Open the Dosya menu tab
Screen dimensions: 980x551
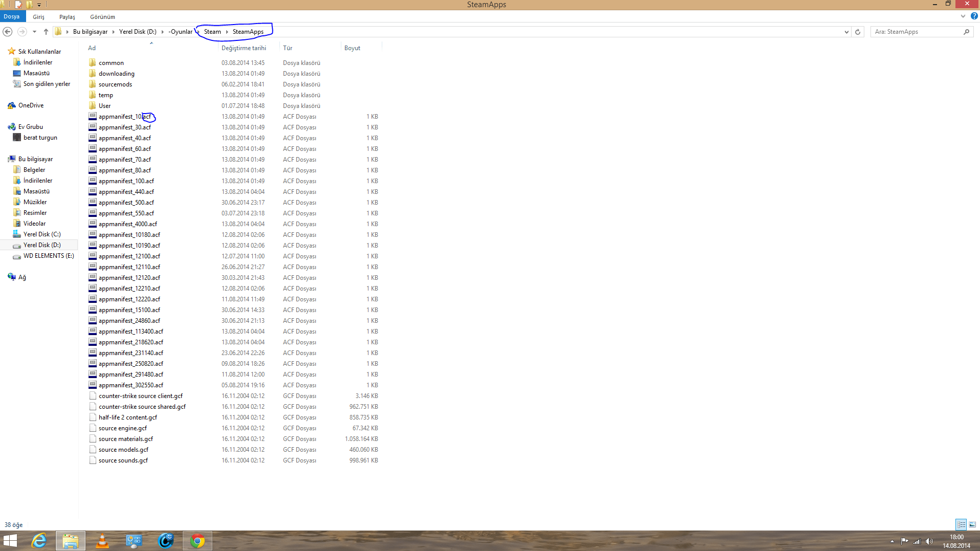tap(12, 16)
